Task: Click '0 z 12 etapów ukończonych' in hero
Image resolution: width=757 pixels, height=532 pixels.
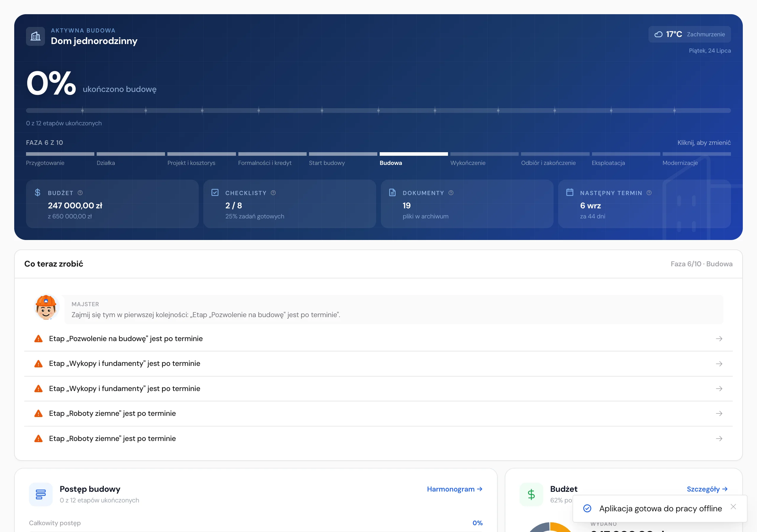Action: click(64, 123)
